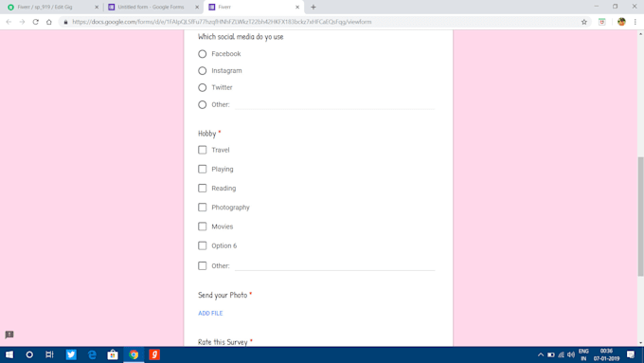
Task: Switch to the Fiverr Edit Gig tab
Action: point(53,7)
